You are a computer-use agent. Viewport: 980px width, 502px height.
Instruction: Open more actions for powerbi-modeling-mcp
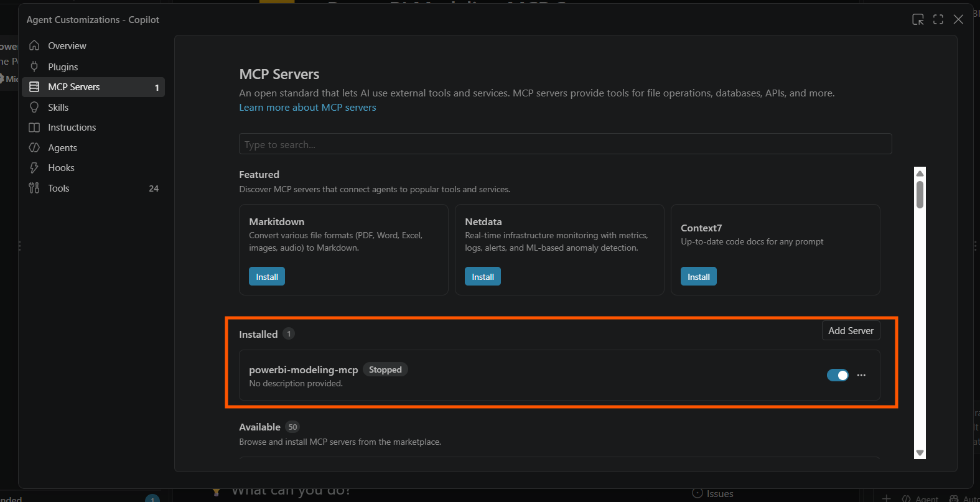click(861, 375)
